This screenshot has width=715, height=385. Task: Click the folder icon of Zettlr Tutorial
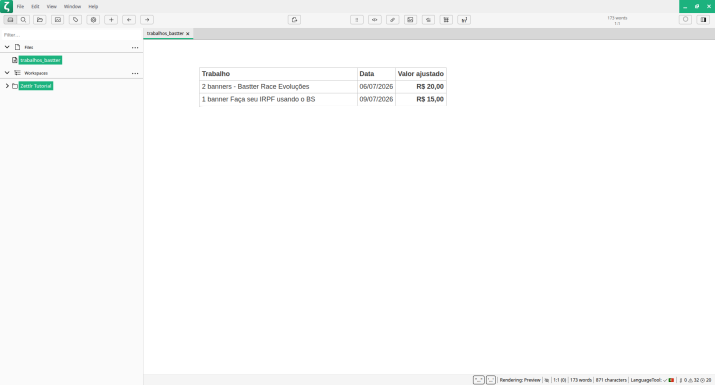click(x=15, y=86)
